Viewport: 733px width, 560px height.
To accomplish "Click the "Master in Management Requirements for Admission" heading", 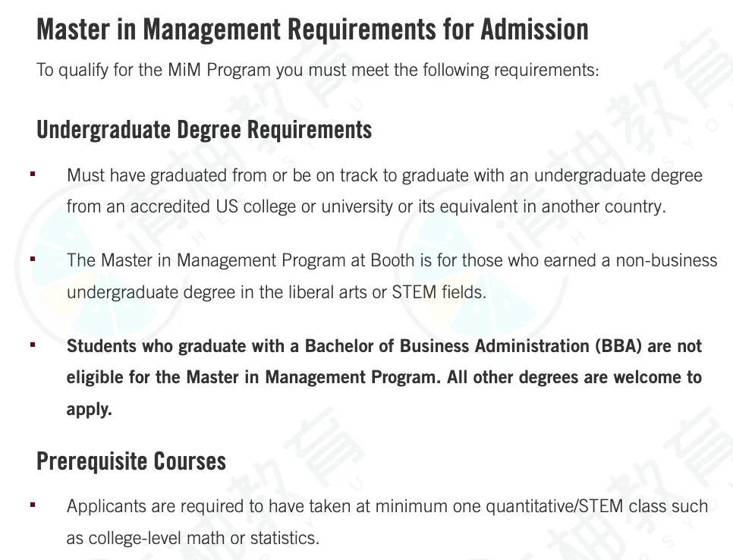I will [312, 30].
